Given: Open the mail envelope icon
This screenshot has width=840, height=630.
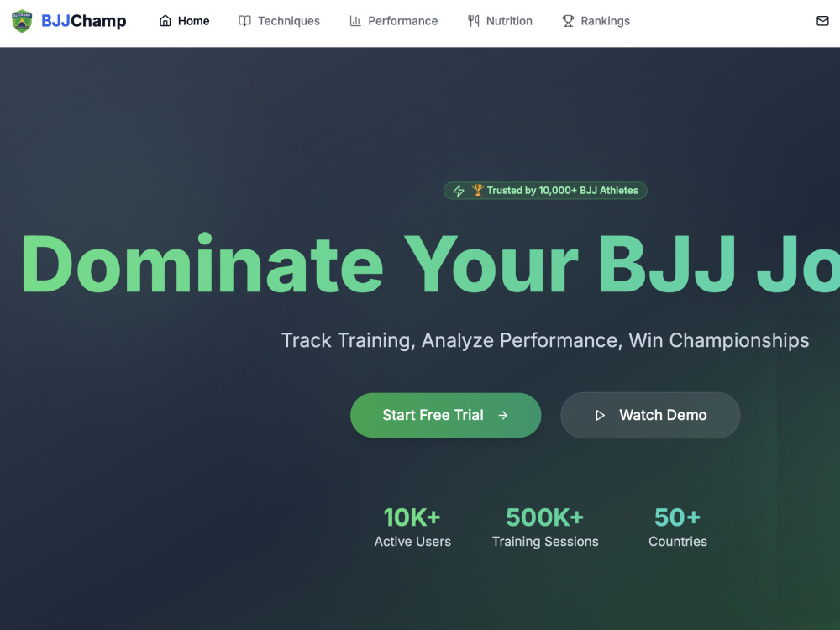Looking at the screenshot, I should pyautogui.click(x=822, y=21).
